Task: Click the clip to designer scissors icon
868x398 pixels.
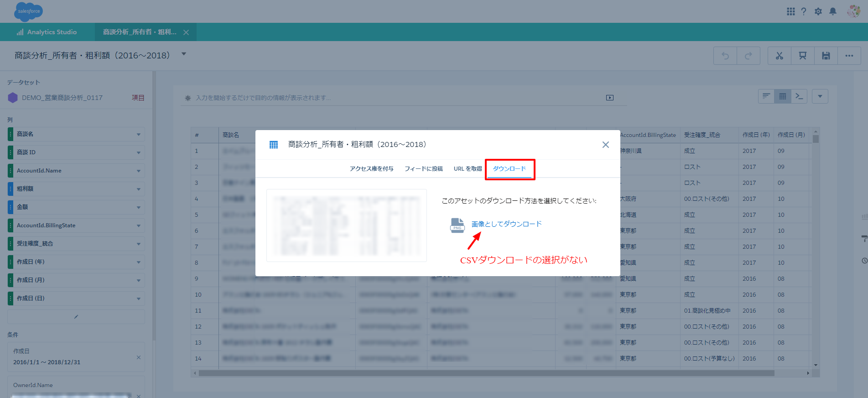Action: 779,56
